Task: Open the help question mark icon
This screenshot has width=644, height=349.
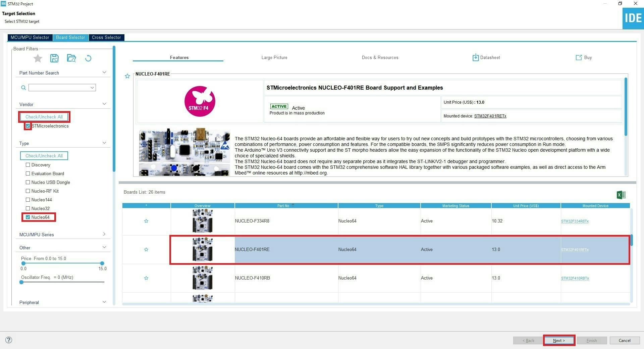Action: coord(9,340)
